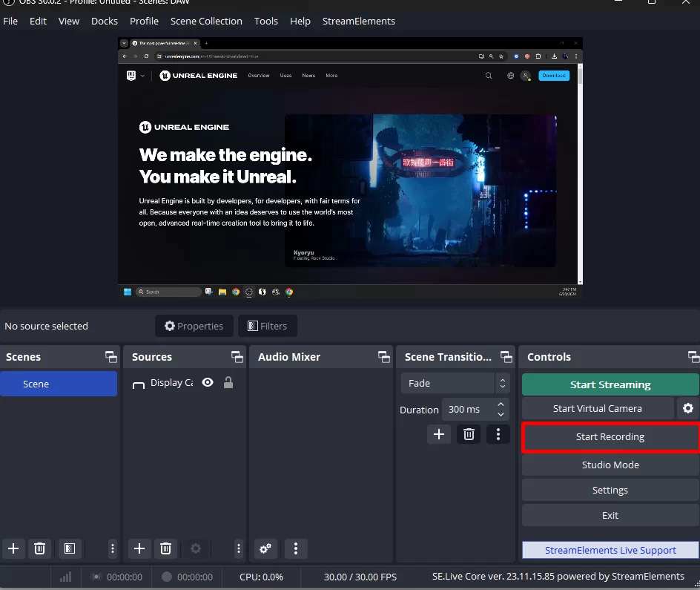Click Start Virtual Camera button
Screen dimensions: 700x590
pyautogui.click(x=598, y=408)
